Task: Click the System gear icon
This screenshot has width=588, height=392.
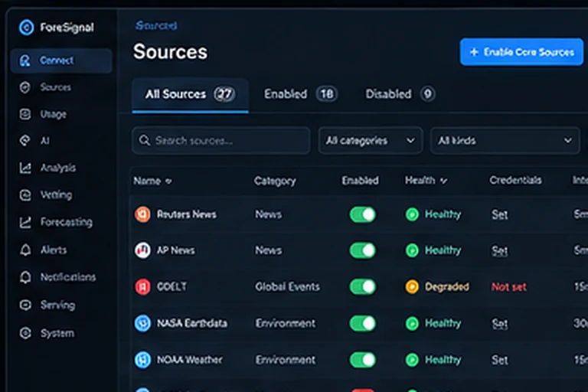Action: point(25,333)
